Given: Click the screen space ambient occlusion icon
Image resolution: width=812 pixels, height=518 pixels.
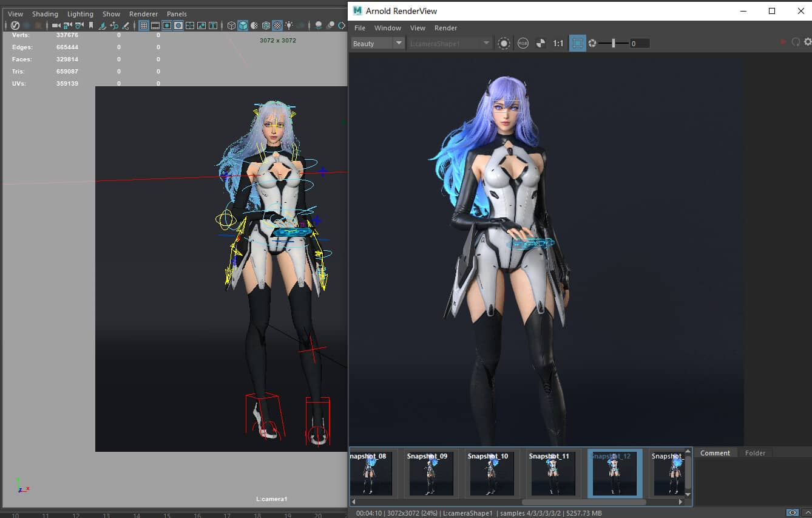Looking at the screenshot, I should [x=319, y=26].
